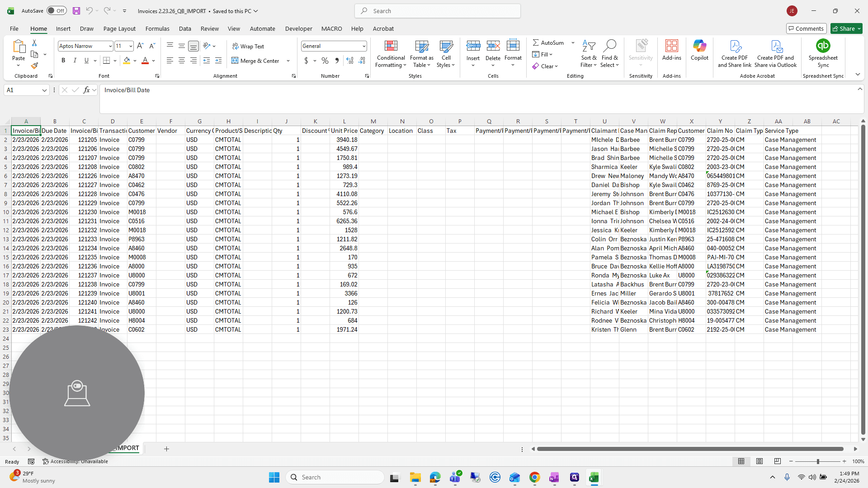Open the File menu
The height and width of the screenshot is (488, 868).
(x=14, y=28)
